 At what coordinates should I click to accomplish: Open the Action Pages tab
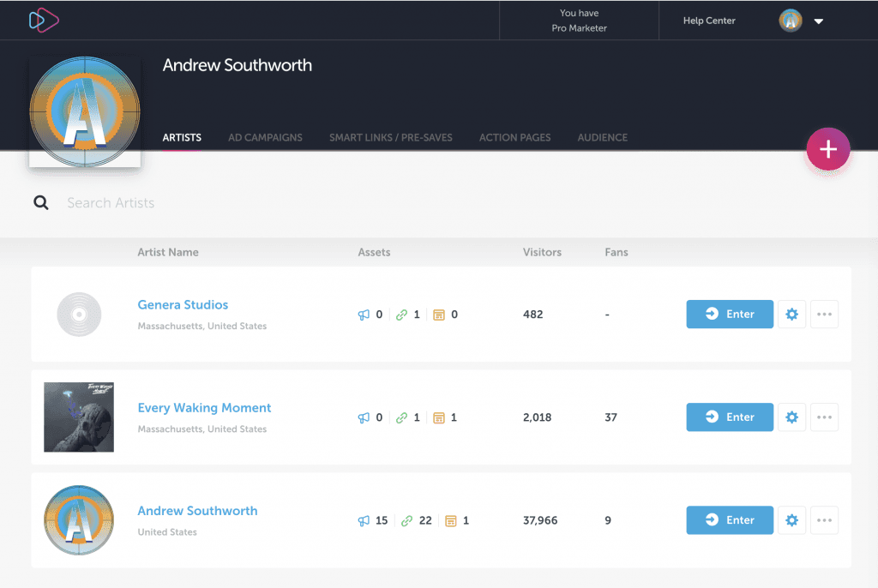coord(514,137)
